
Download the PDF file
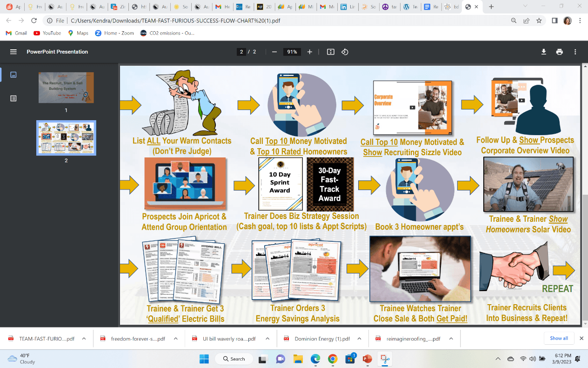(x=543, y=52)
